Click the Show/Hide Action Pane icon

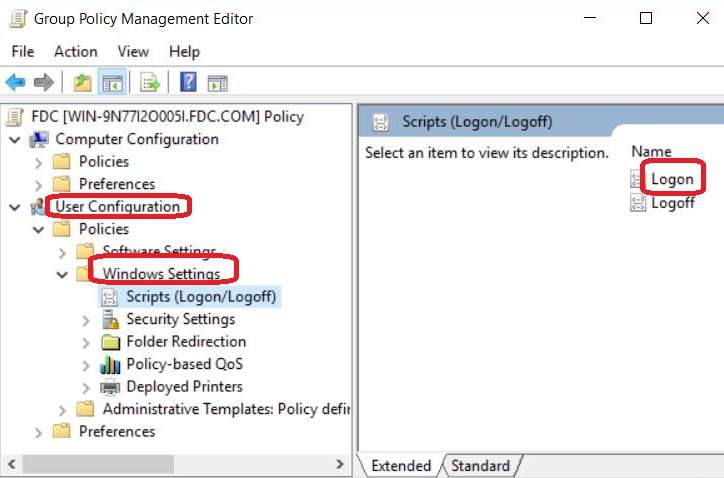click(x=217, y=82)
